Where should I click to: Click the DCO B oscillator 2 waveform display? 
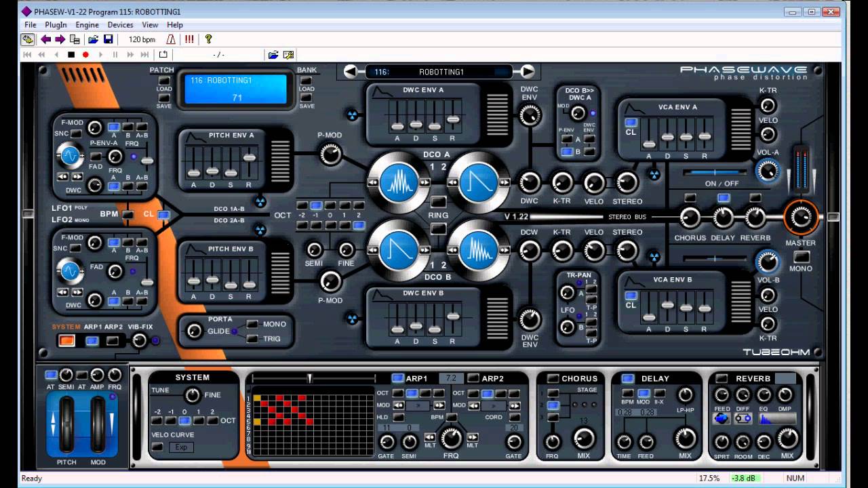tap(478, 250)
